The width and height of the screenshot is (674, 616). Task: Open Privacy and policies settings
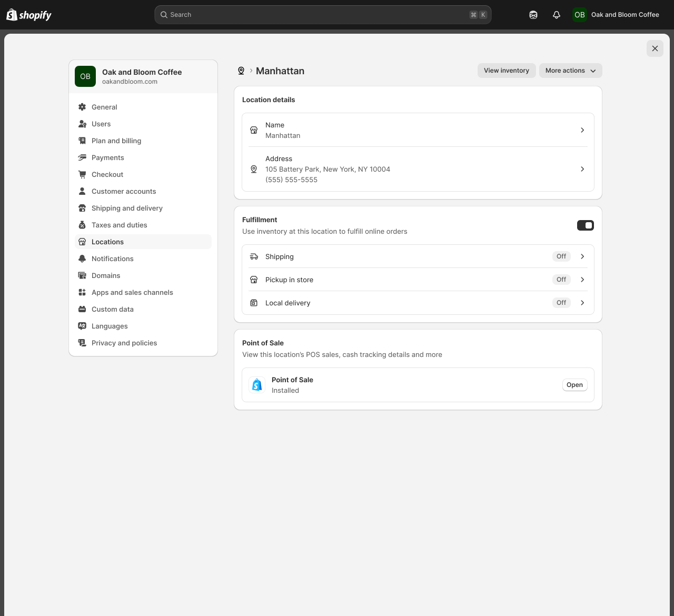tap(143, 343)
